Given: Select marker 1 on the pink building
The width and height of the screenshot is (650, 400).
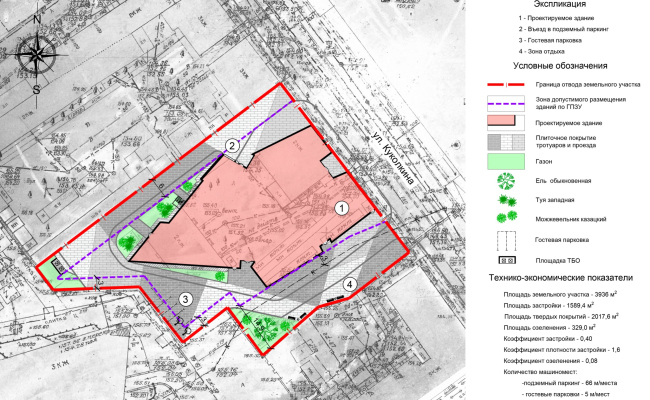Looking at the screenshot, I should tap(340, 208).
